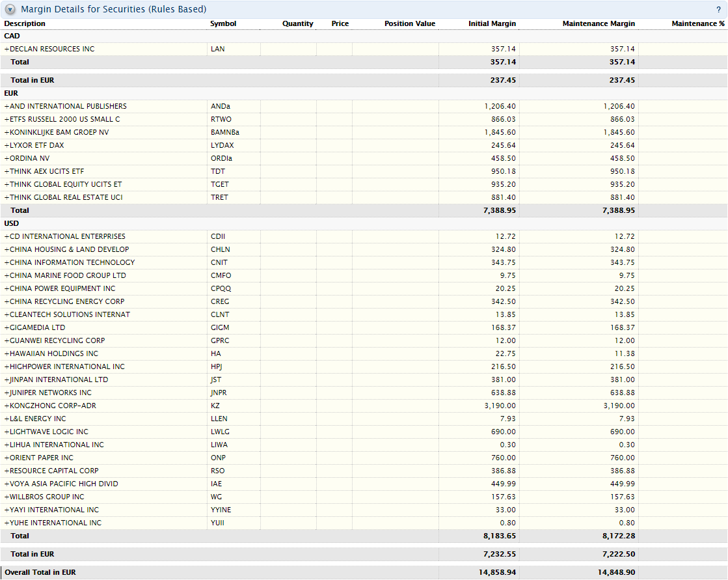Click the KZ symbol cell
This screenshot has height=580, width=728.
pos(215,406)
